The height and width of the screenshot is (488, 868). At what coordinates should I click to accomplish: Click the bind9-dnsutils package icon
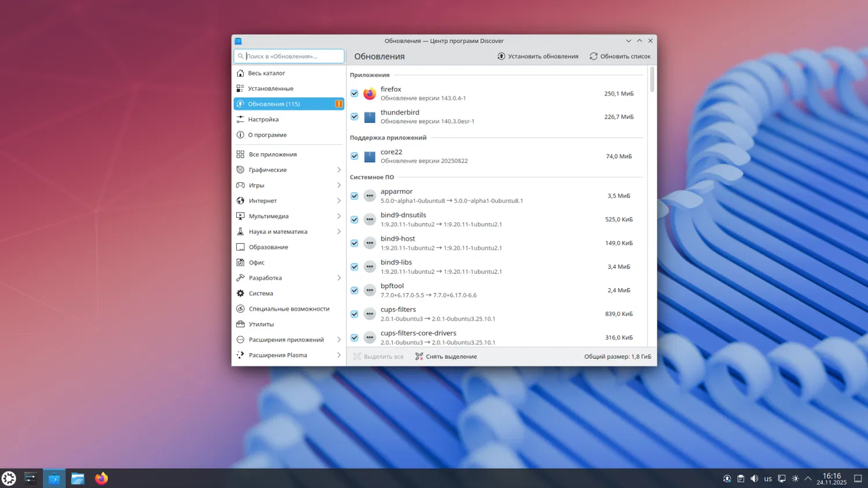[x=370, y=220]
